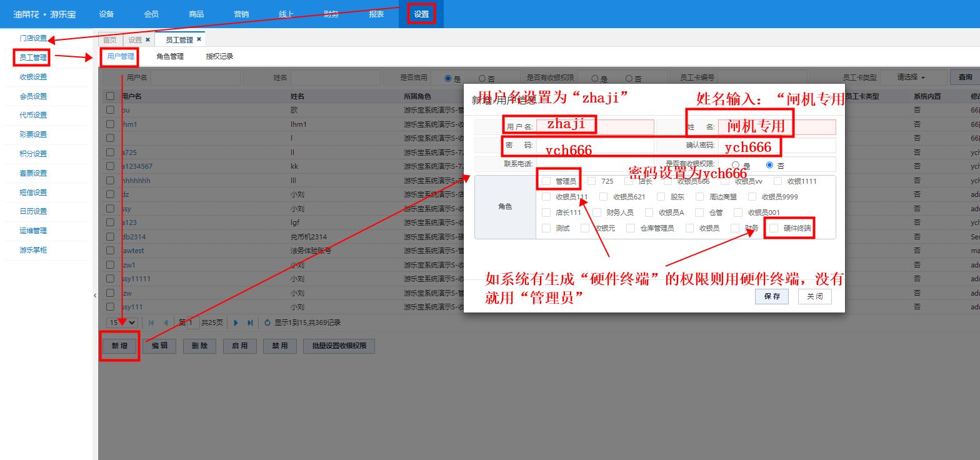This screenshot has height=460, width=980.
Task: Click the 新增 button
Action: pyautogui.click(x=119, y=346)
